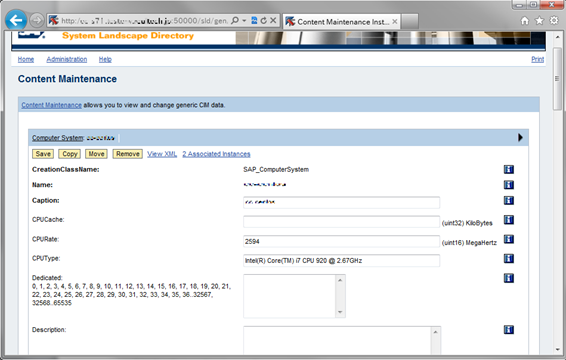
Task: Click the info icon beside CPUType
Action: (x=509, y=259)
